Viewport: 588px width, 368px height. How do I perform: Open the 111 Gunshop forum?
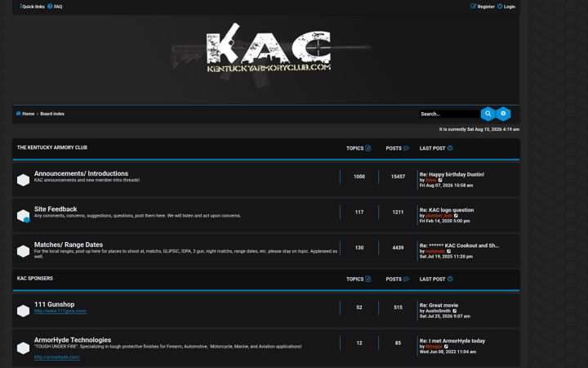click(55, 304)
